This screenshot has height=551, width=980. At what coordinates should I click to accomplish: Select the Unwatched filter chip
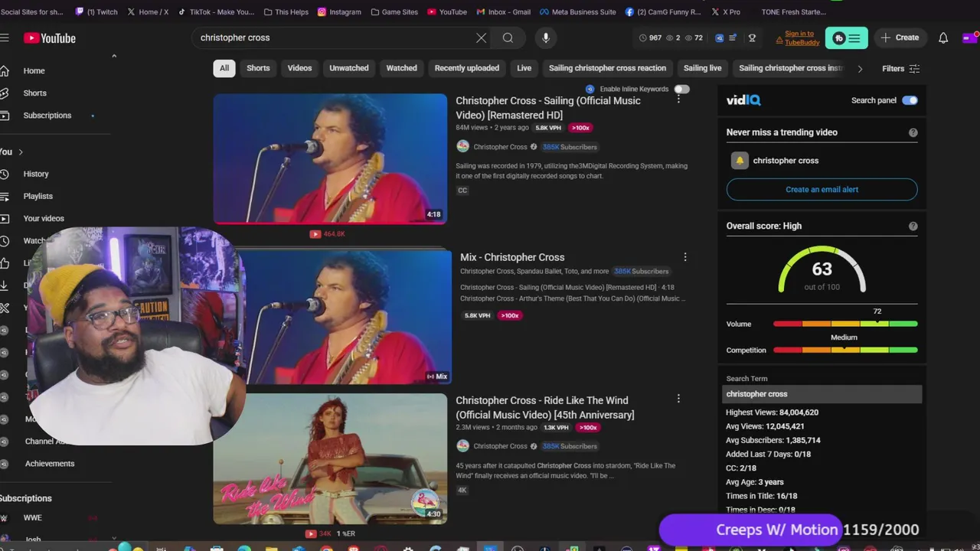pyautogui.click(x=349, y=68)
